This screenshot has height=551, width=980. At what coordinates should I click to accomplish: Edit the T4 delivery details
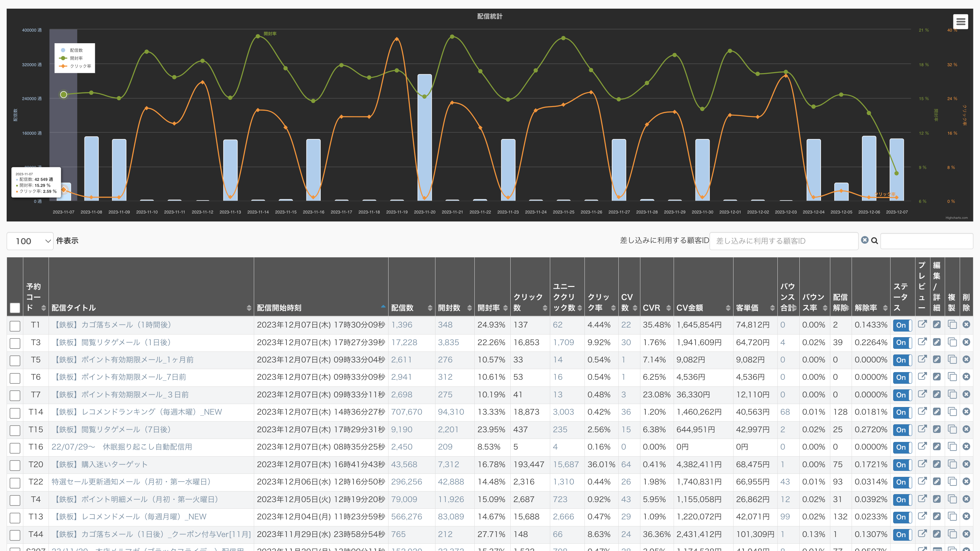[x=937, y=498]
